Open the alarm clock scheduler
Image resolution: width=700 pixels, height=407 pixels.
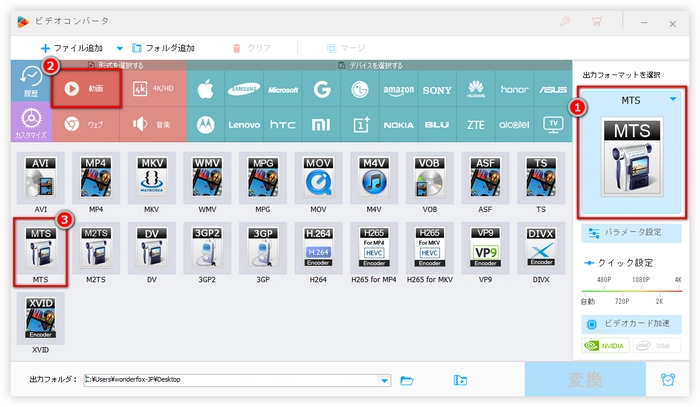[x=668, y=379]
